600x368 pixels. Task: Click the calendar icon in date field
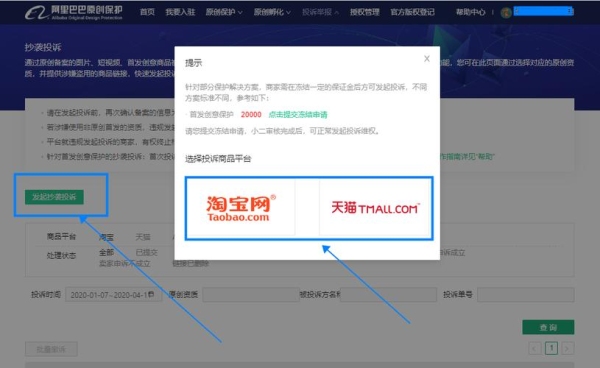pyautogui.click(x=151, y=294)
